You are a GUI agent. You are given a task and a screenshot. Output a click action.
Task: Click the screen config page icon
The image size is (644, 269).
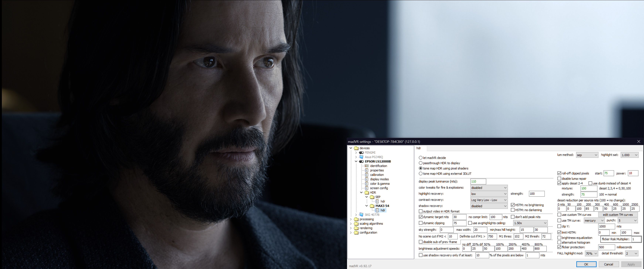[x=367, y=188]
